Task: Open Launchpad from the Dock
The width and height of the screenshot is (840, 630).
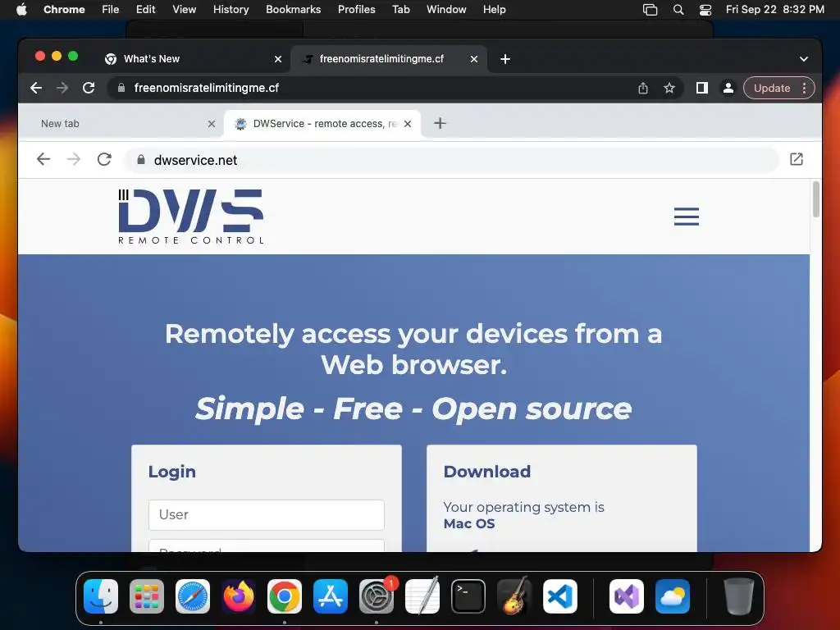Action: click(x=147, y=596)
